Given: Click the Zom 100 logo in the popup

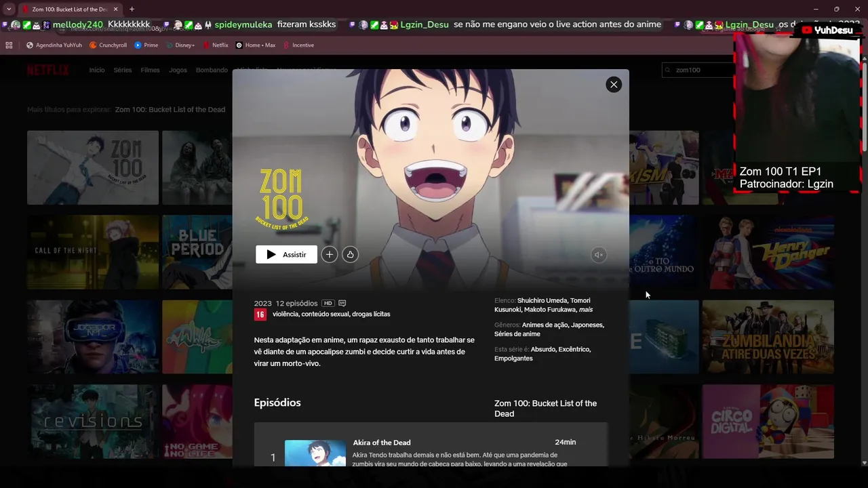Looking at the screenshot, I should (281, 200).
